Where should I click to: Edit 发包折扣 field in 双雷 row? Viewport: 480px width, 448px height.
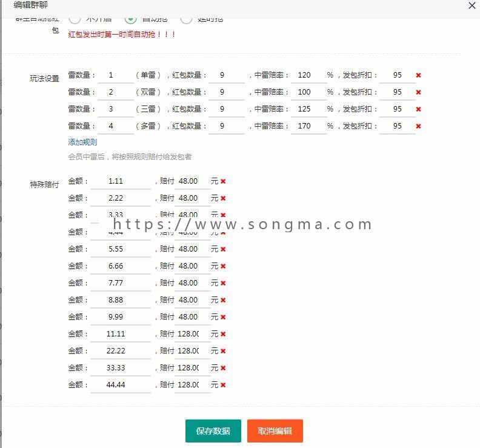tap(398, 92)
